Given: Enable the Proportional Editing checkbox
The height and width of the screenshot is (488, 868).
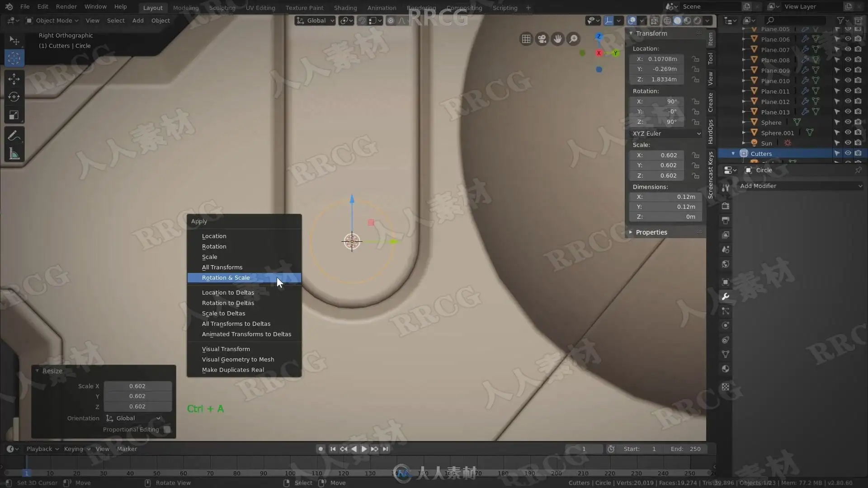Looking at the screenshot, I should [167, 429].
